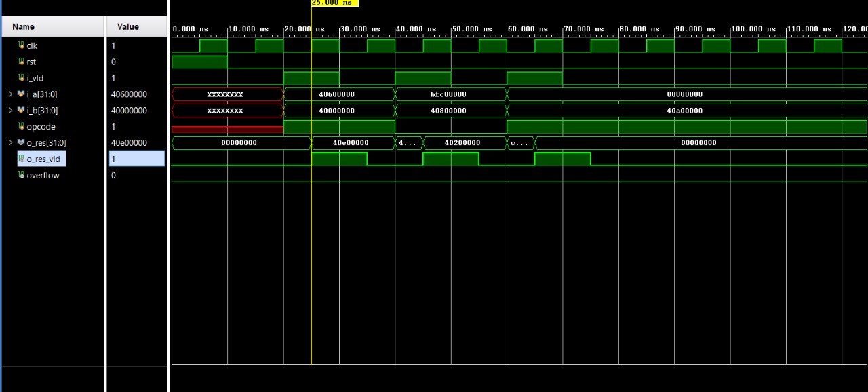The width and height of the screenshot is (868, 392).
Task: Click the highlighted value cell of o_res_vld
Action: tap(136, 159)
